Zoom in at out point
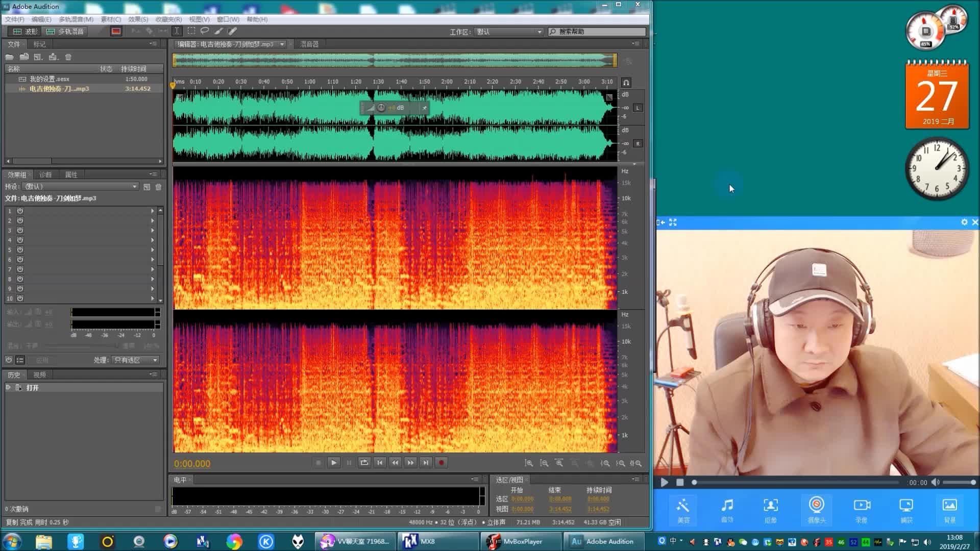Viewport: 980px width, 551px height. tap(620, 463)
